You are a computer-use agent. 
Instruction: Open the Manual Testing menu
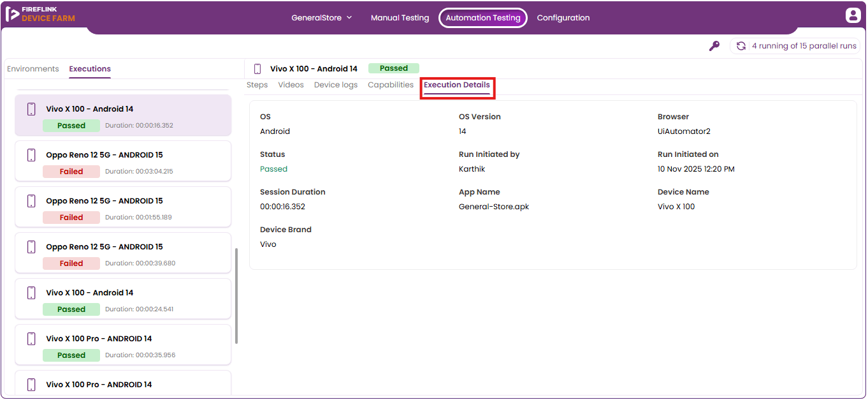[x=400, y=18]
